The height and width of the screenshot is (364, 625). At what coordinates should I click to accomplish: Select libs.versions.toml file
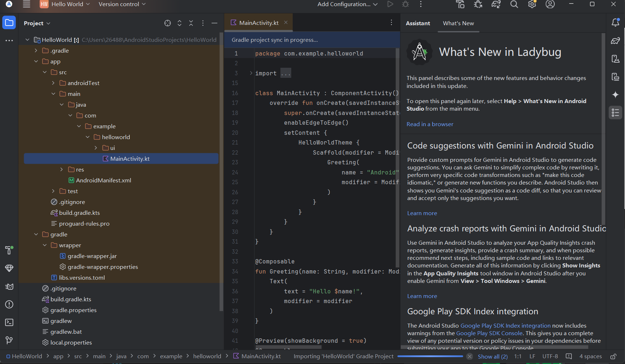coord(82,278)
